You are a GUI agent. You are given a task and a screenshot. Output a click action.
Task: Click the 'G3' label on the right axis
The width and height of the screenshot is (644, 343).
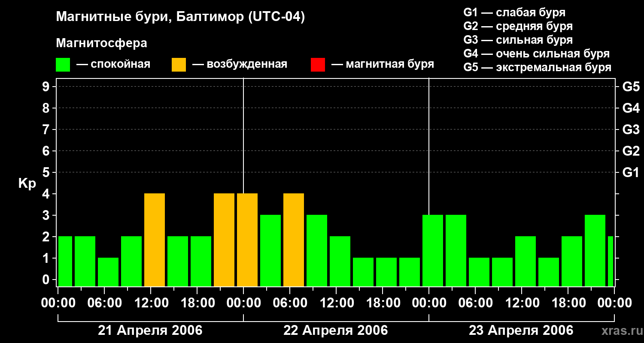631,130
